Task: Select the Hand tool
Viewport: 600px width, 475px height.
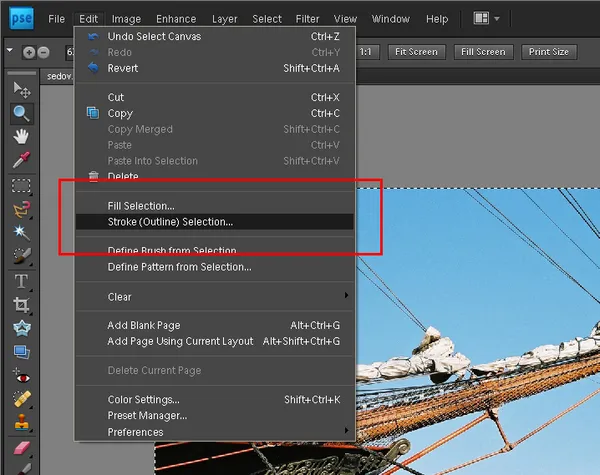Action: click(21, 137)
